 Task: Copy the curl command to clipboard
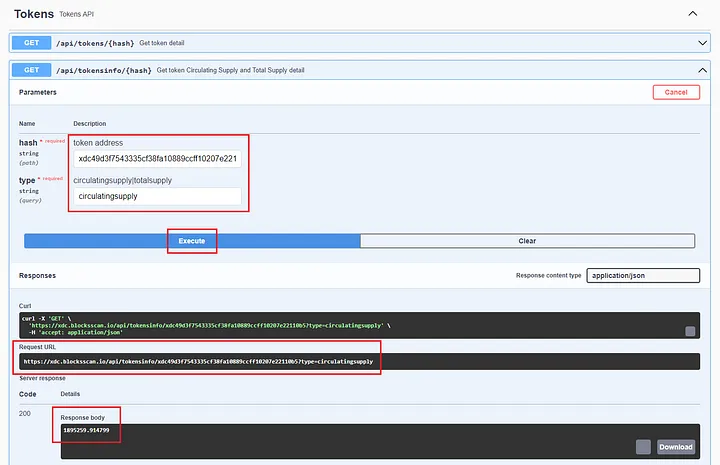690,332
